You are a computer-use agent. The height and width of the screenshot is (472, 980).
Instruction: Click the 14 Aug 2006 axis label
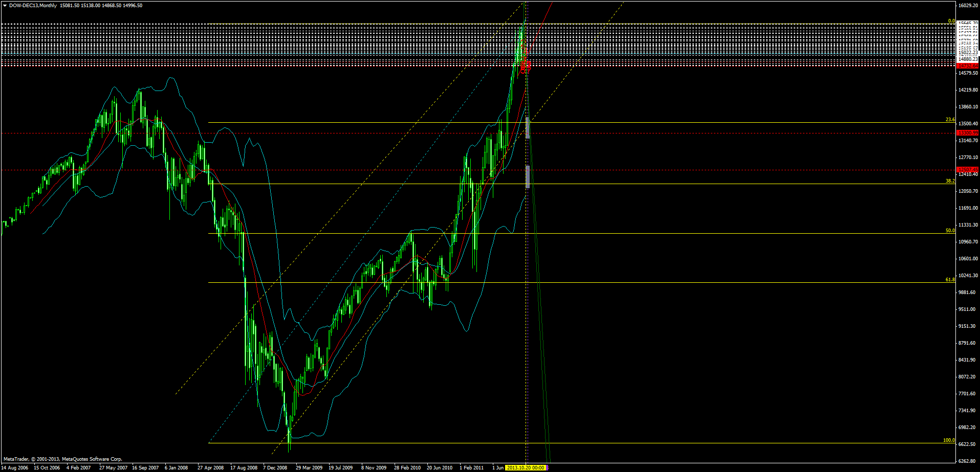coord(17,467)
